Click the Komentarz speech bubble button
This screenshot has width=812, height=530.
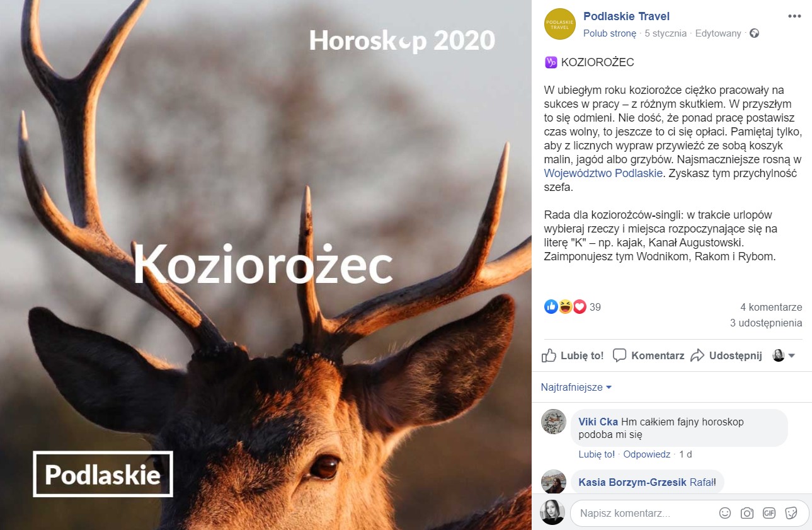coord(648,355)
